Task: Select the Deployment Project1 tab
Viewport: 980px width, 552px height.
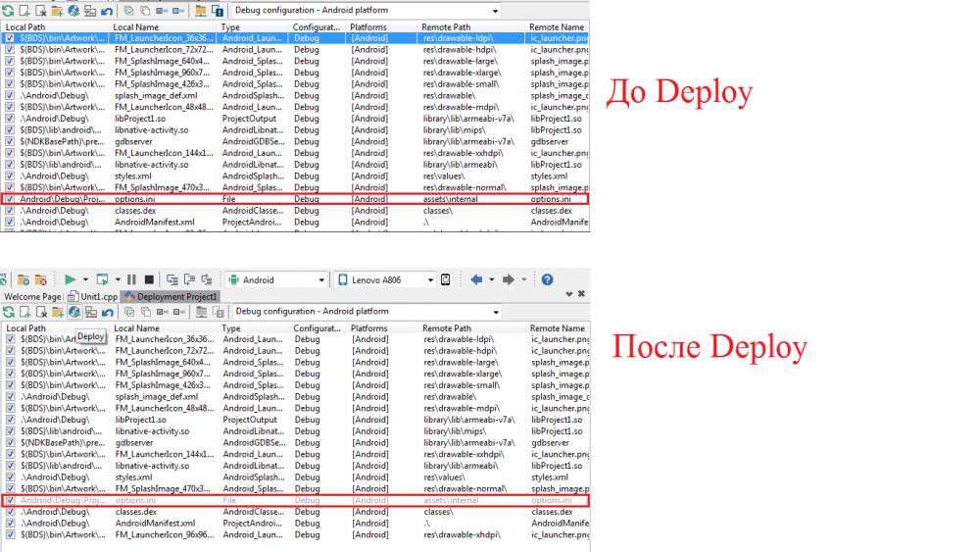Action: coord(171,296)
